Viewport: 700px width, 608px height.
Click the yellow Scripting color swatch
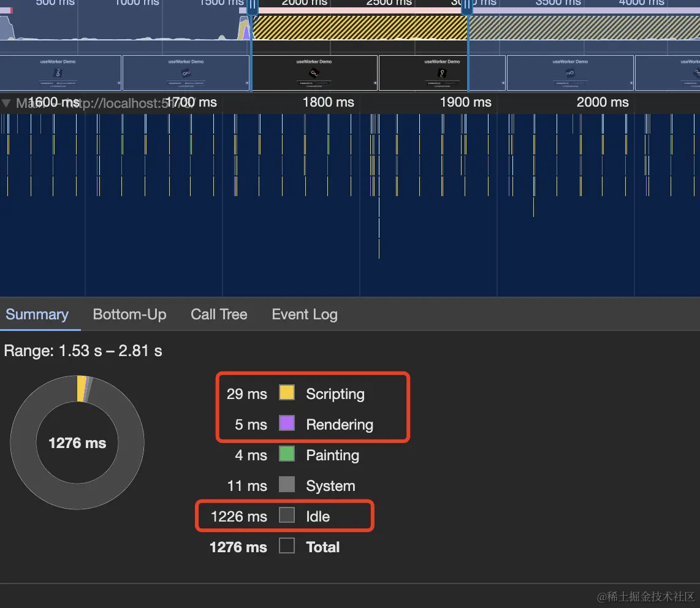287,392
